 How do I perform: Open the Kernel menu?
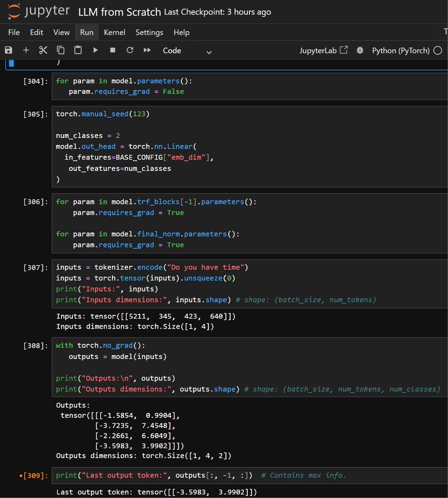point(114,32)
